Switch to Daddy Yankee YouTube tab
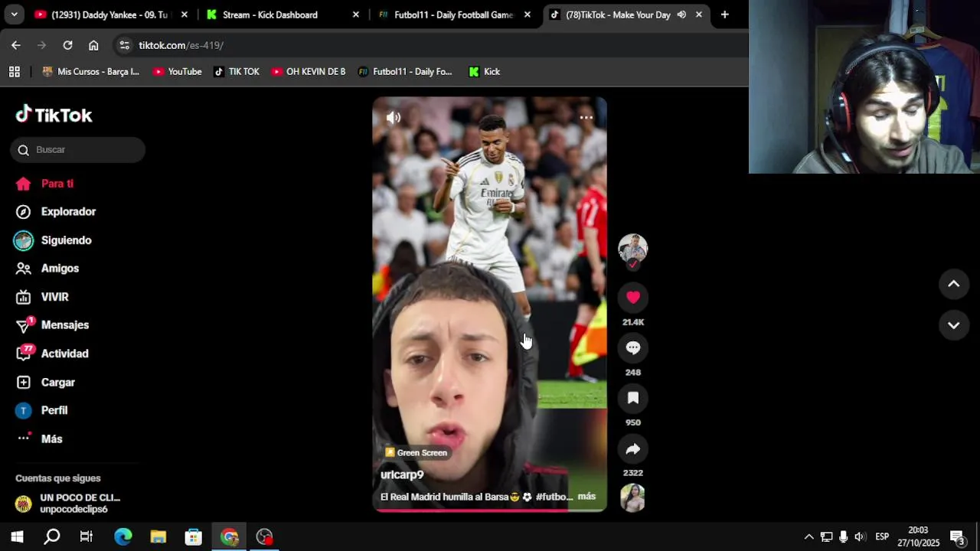The image size is (980, 551). pyautogui.click(x=111, y=15)
